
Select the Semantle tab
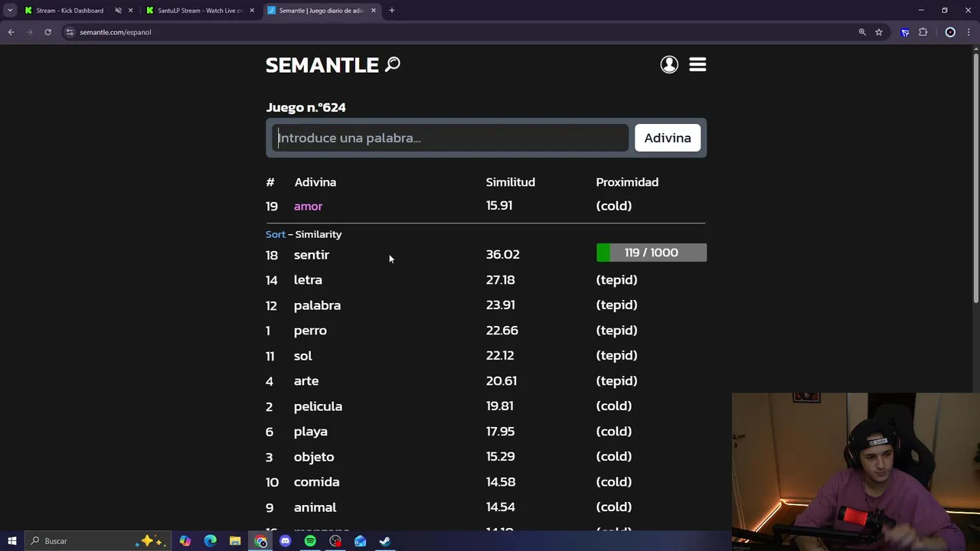[x=322, y=11]
